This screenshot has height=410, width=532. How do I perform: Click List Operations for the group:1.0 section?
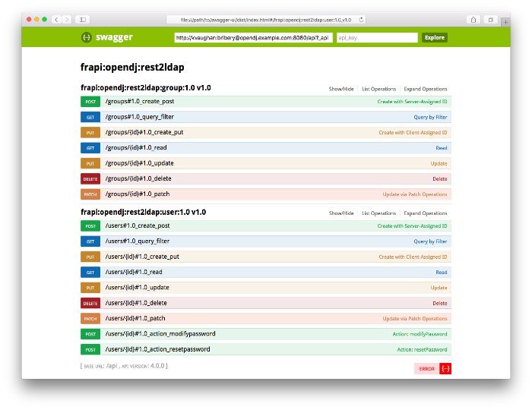tap(378, 89)
